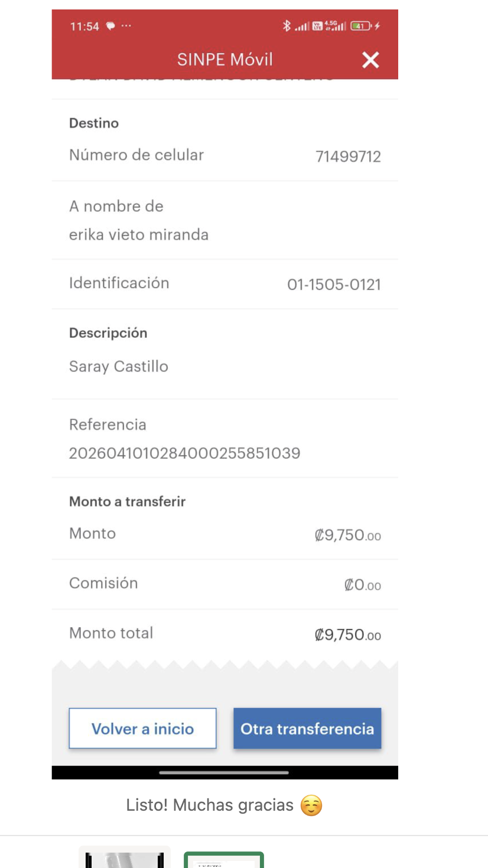Tap the status bar clock 11:54
Screen dimensions: 488x868
84,27
